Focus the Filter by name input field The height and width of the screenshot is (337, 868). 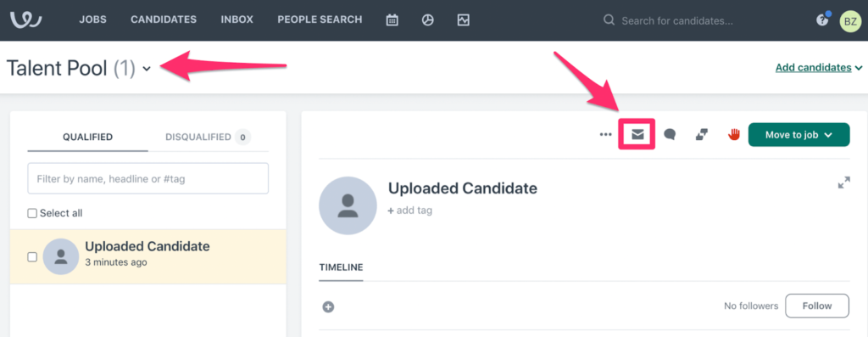point(147,178)
